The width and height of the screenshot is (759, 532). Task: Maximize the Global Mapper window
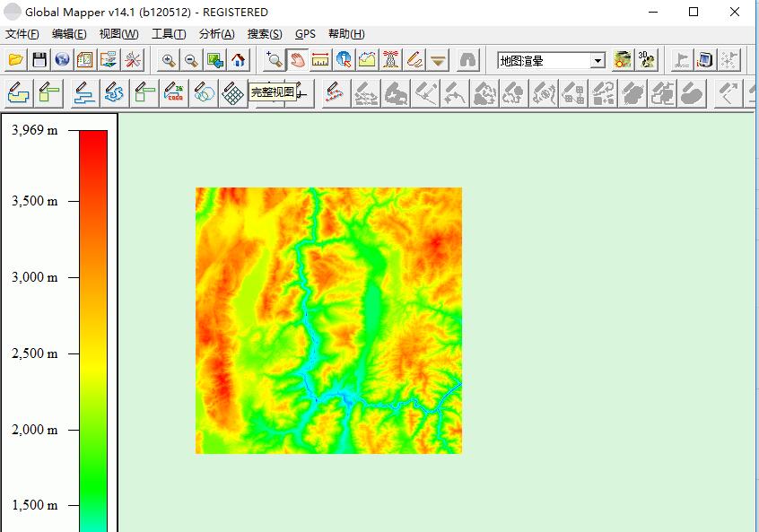694,12
